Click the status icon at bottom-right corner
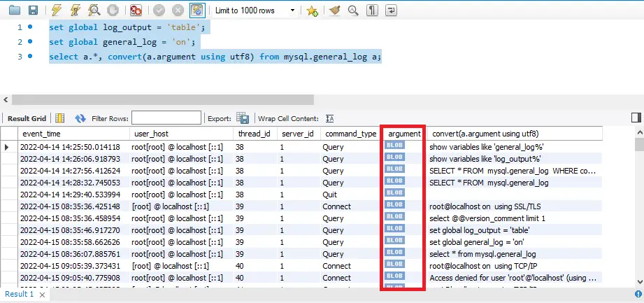 638,293
